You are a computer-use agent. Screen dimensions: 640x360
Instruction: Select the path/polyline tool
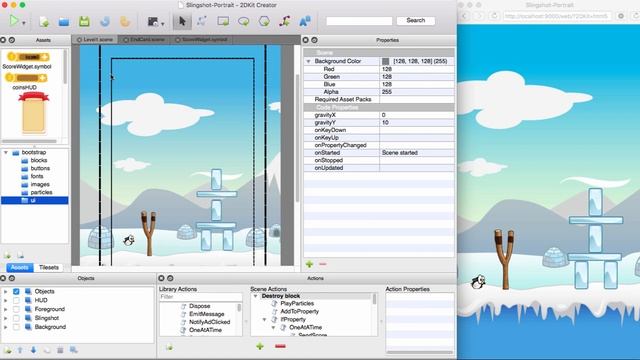[x=284, y=21]
